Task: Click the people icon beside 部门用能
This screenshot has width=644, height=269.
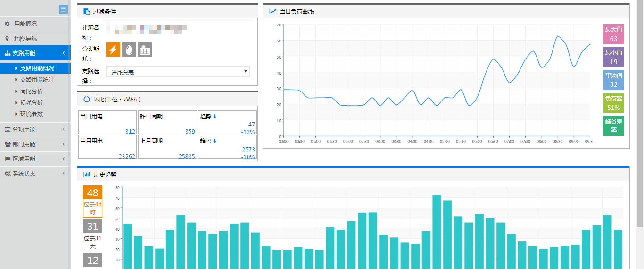Action: (8, 144)
